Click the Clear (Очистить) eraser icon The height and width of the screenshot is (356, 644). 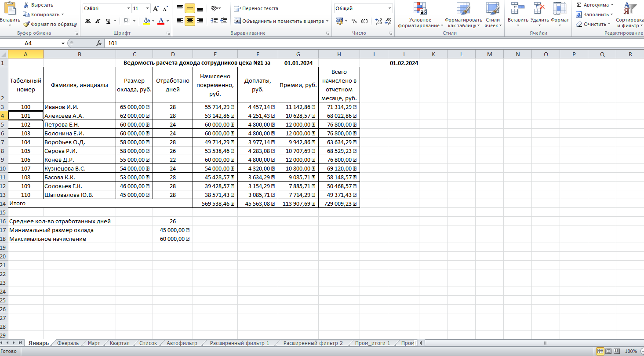[579, 24]
